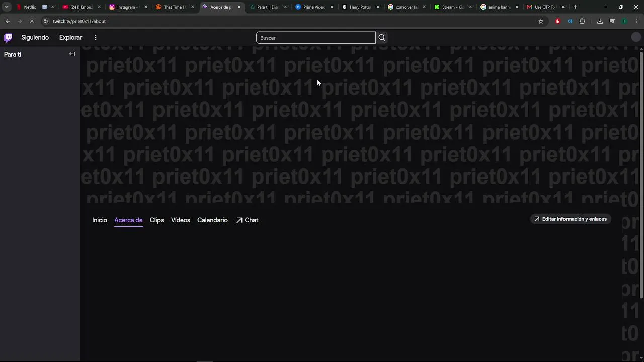Click the blue sound-wave extension icon
Screen dimensions: 644x362
tap(570, 21)
